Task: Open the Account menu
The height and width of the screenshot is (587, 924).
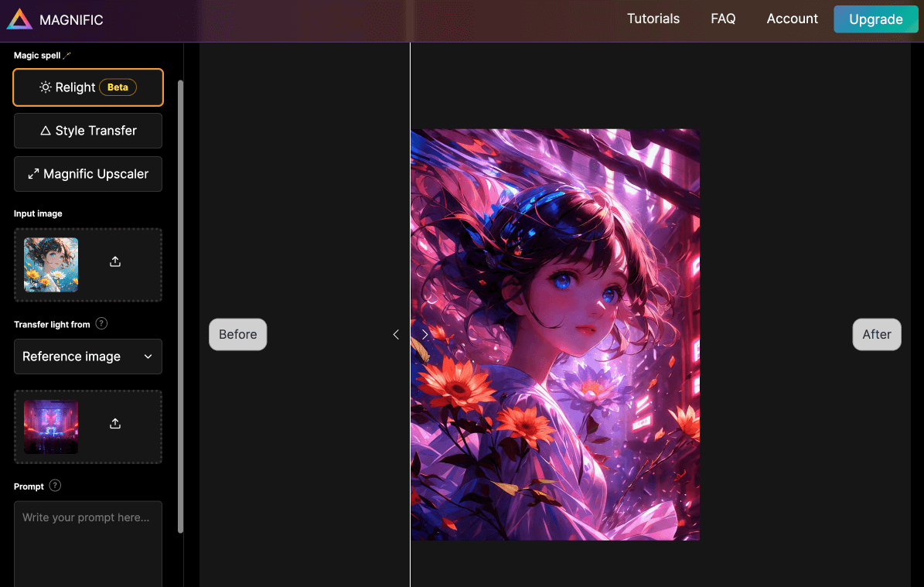Action: pyautogui.click(x=792, y=19)
